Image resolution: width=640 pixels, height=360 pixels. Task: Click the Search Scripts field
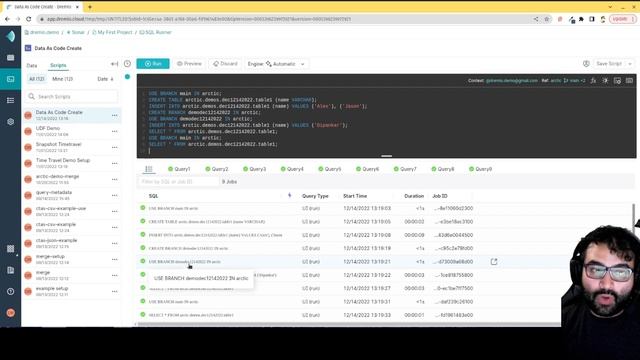pyautogui.click(x=72, y=97)
